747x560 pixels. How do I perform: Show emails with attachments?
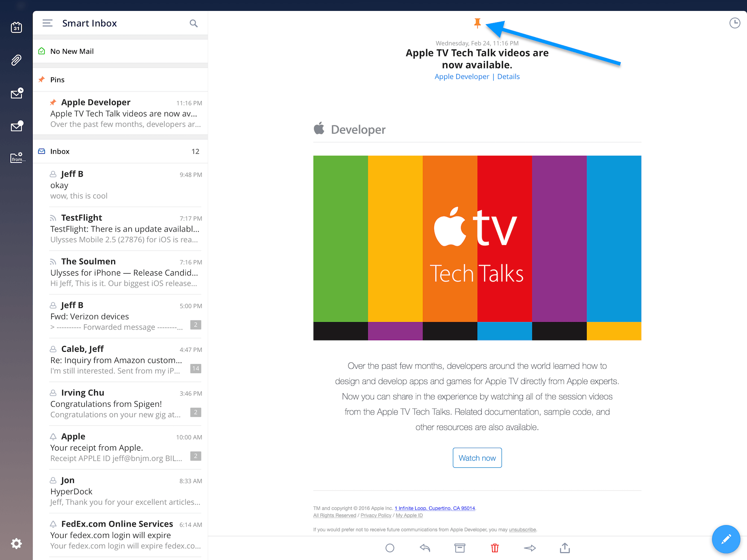16,60
